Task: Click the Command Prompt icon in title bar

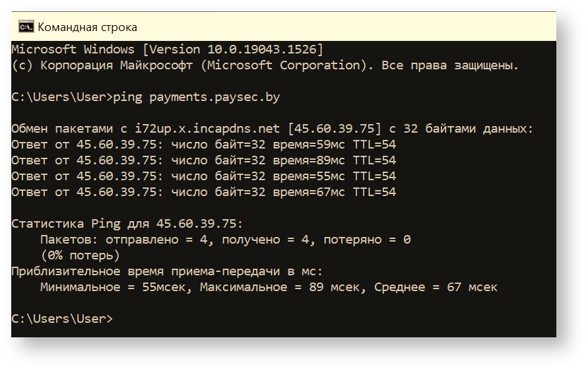Action: pyautogui.click(x=26, y=27)
